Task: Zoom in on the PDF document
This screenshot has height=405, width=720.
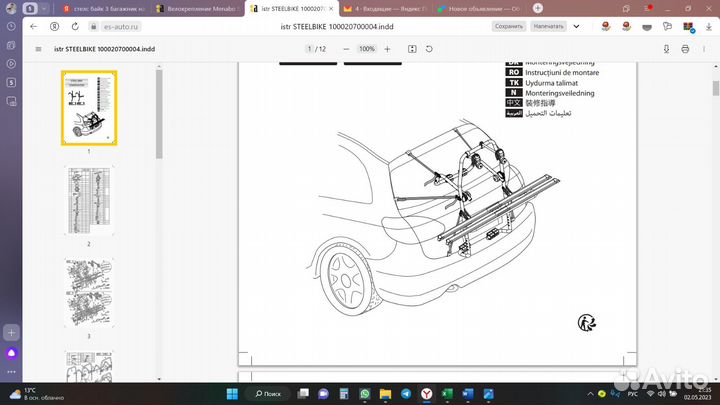Action: click(x=387, y=48)
